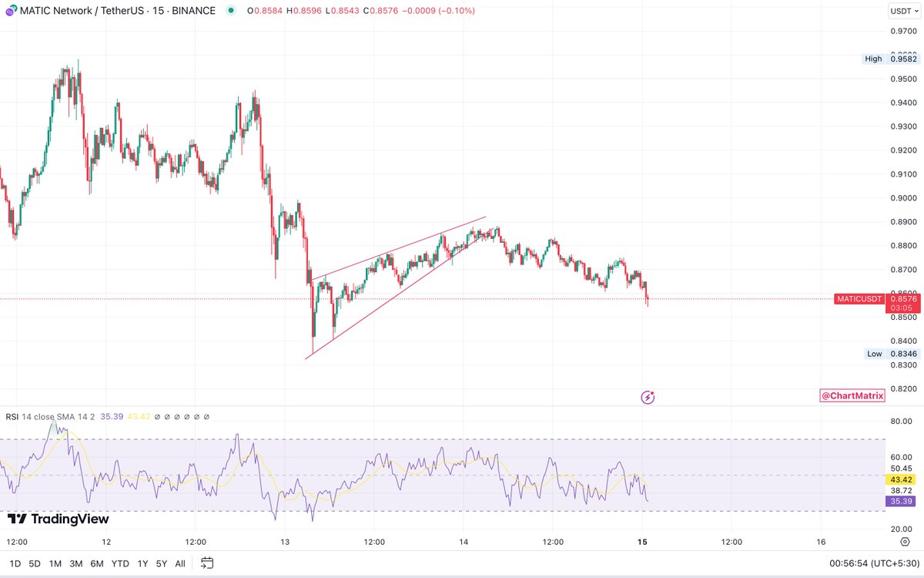Click 0.9000 on the price scale
This screenshot has width=924, height=578.
(903, 198)
